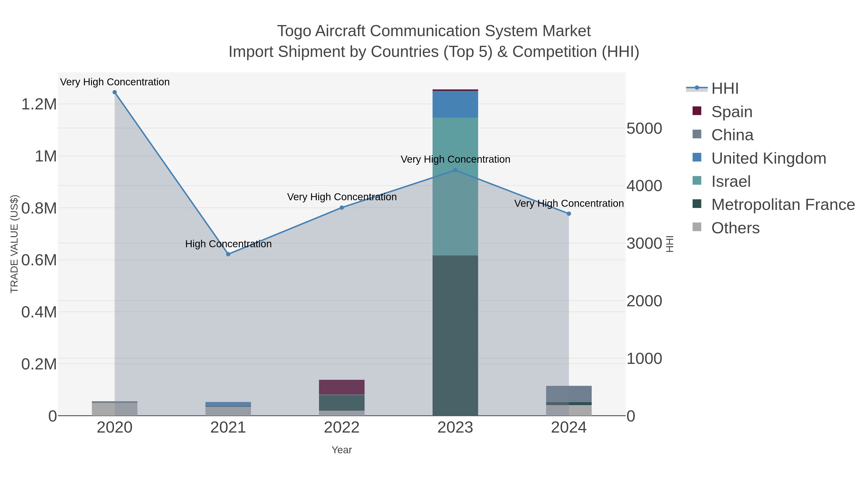This screenshot has height=488, width=868.
Task: Select the 2020 HHI data point
Action: (x=115, y=92)
